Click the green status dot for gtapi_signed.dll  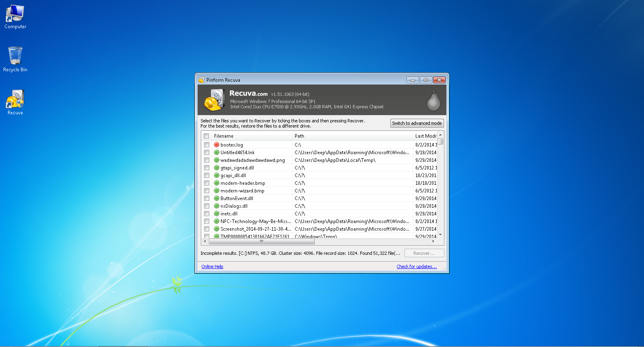click(x=217, y=167)
